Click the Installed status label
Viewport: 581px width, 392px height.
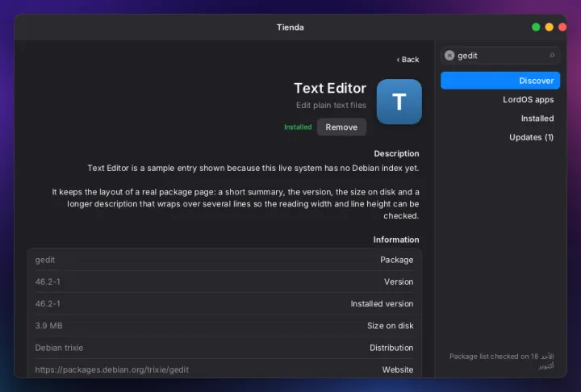click(x=298, y=127)
